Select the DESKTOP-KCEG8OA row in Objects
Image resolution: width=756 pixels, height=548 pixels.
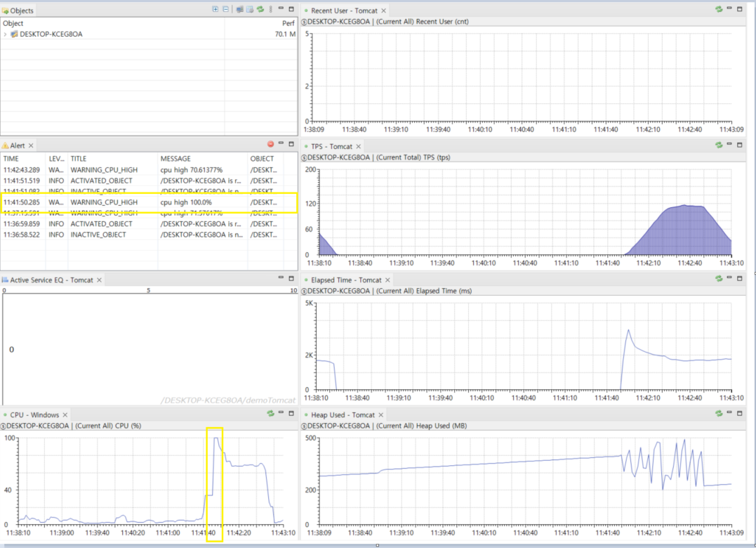149,34
